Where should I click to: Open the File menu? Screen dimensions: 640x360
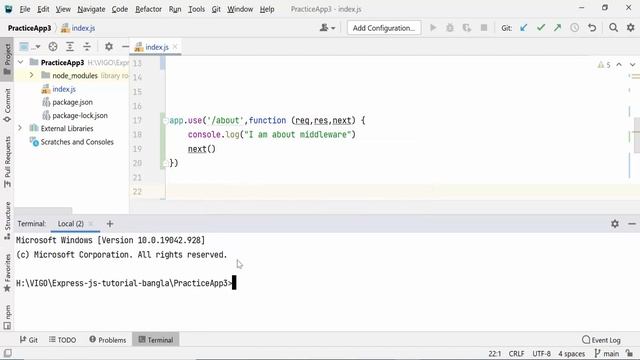[24, 9]
